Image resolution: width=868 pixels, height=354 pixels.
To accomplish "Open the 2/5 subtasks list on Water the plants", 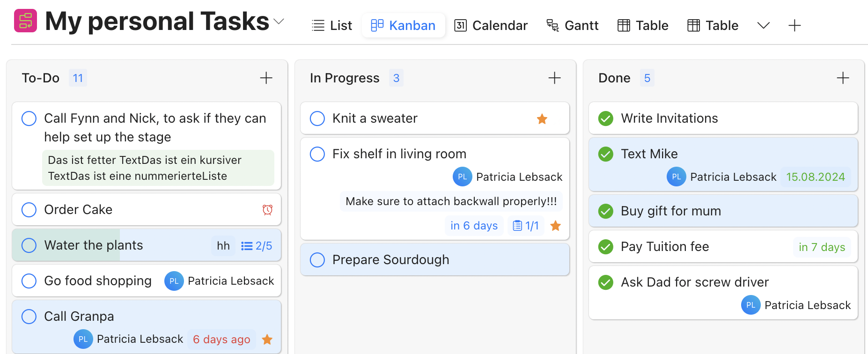I will coord(257,246).
